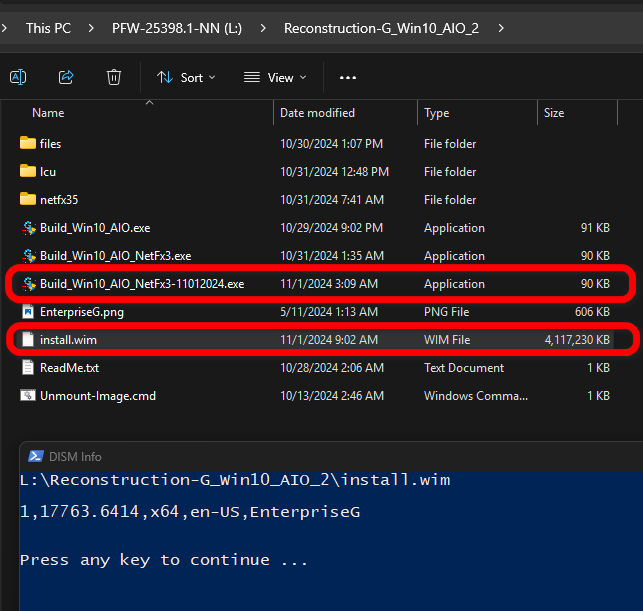
Task: Select EnterpriseG.png file name
Action: coord(82,312)
